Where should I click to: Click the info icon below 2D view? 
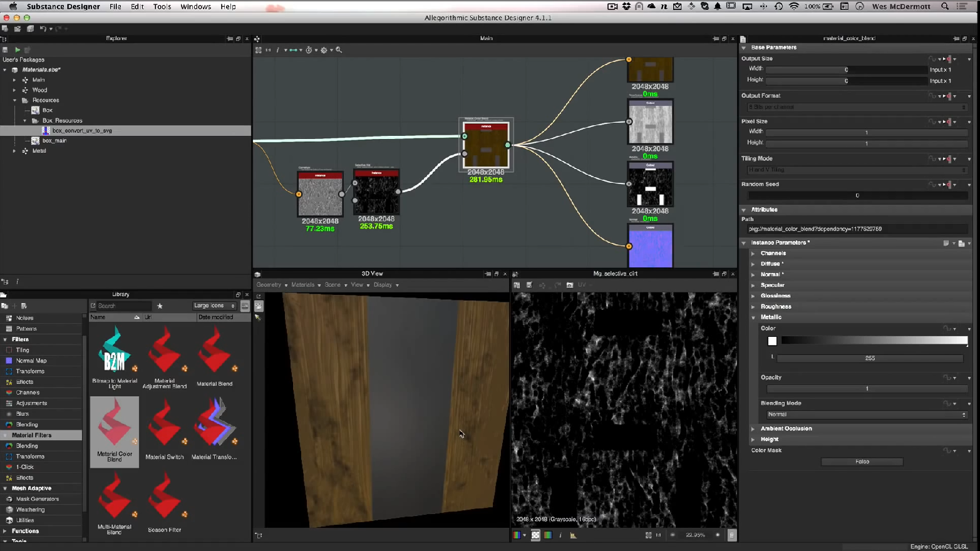[560, 535]
